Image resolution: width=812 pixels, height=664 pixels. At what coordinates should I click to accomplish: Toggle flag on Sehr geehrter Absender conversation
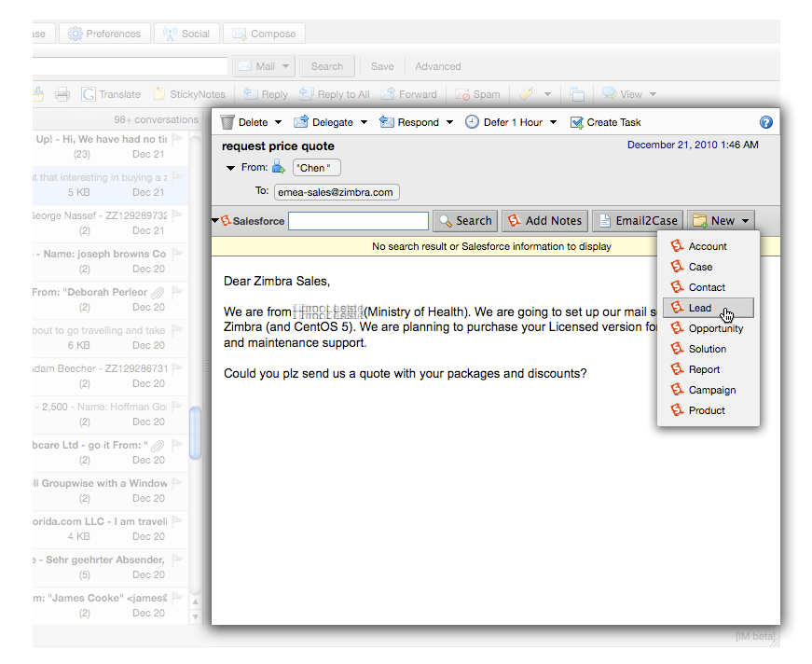click(177, 560)
